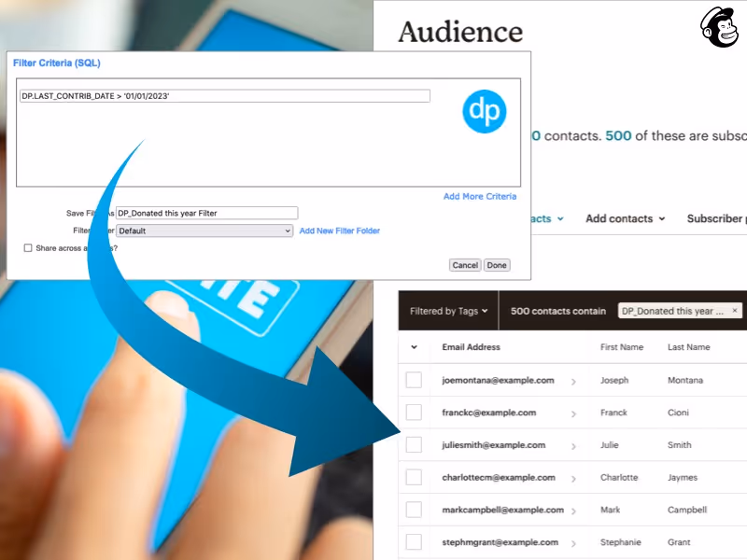This screenshot has width=747, height=560.
Task: Select the juliesmith@example.com row checkbox
Action: (414, 445)
